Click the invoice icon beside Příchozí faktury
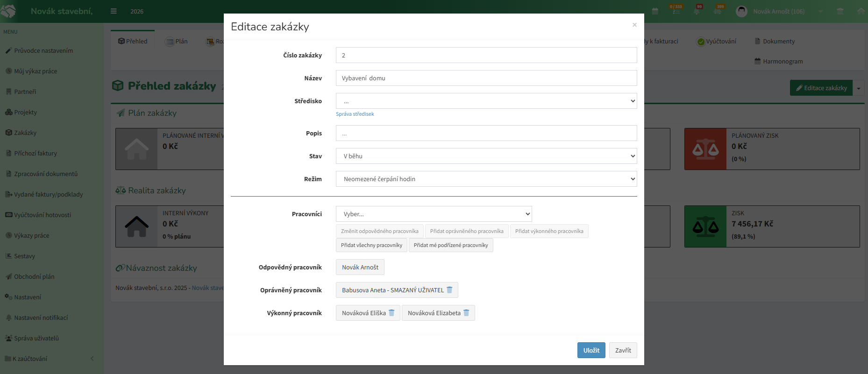The height and width of the screenshot is (374, 868). tap(8, 153)
